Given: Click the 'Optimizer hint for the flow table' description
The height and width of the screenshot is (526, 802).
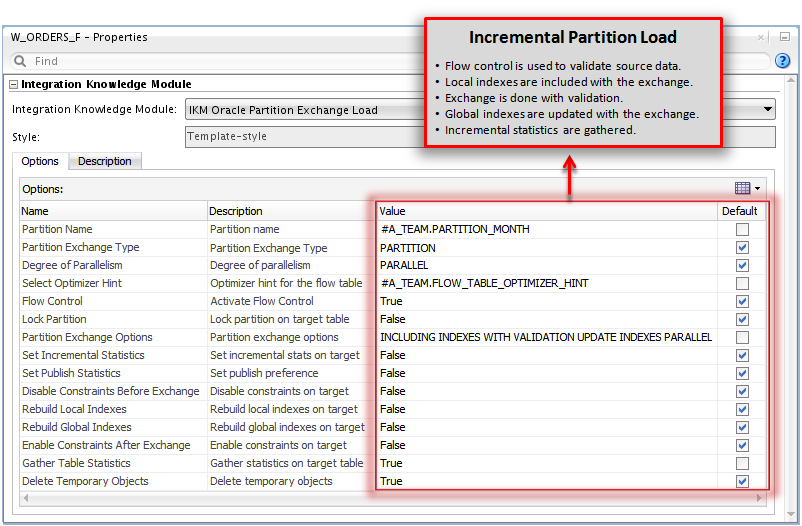Looking at the screenshot, I should click(x=292, y=283).
